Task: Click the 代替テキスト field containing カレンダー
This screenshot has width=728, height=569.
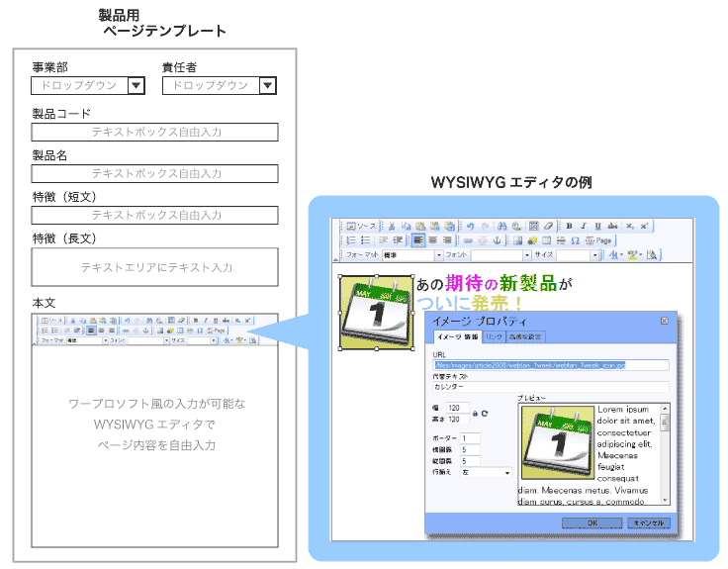Action: (551, 387)
